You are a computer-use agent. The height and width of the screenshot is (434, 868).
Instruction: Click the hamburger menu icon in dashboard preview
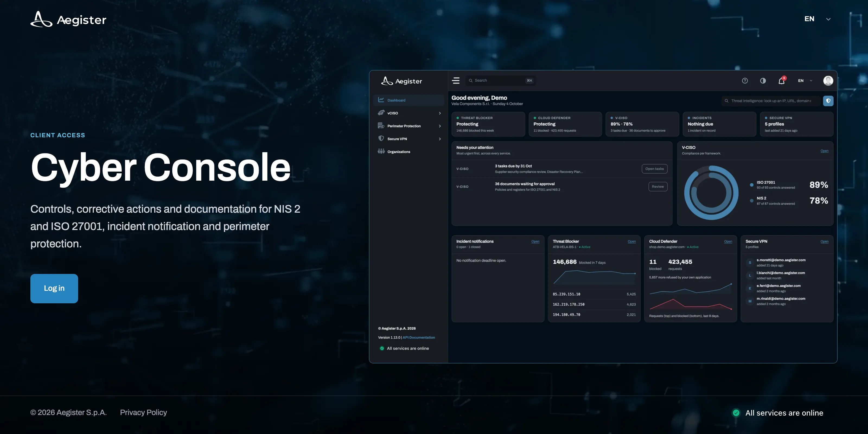click(456, 81)
